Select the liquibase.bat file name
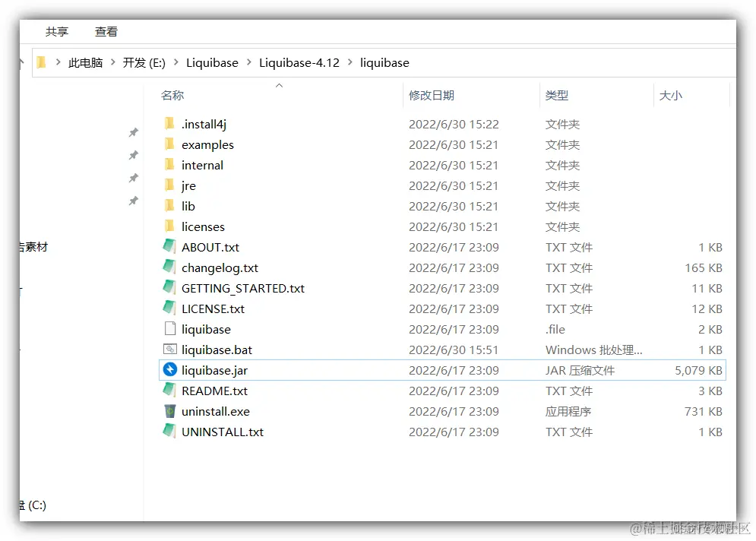The width and height of the screenshot is (756, 541). (217, 350)
